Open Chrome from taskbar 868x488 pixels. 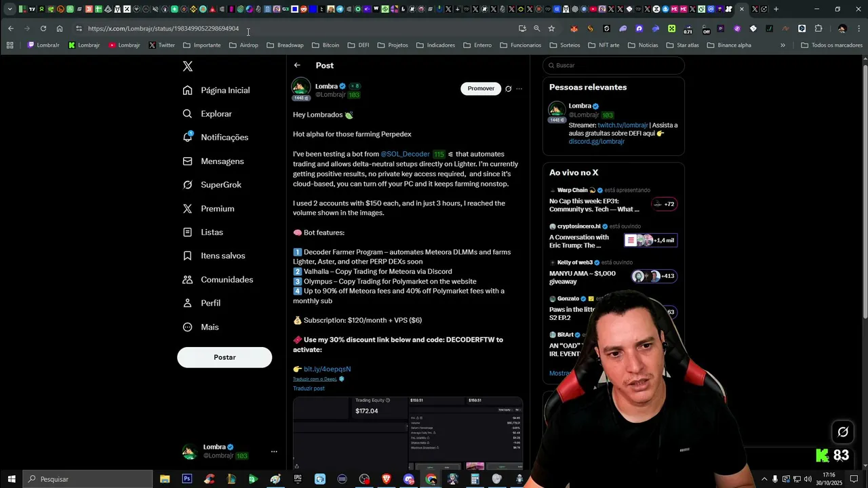(431, 479)
